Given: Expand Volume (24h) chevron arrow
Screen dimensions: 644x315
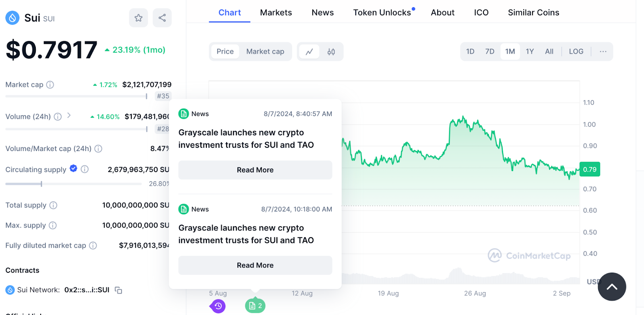Looking at the screenshot, I should pyautogui.click(x=69, y=116).
